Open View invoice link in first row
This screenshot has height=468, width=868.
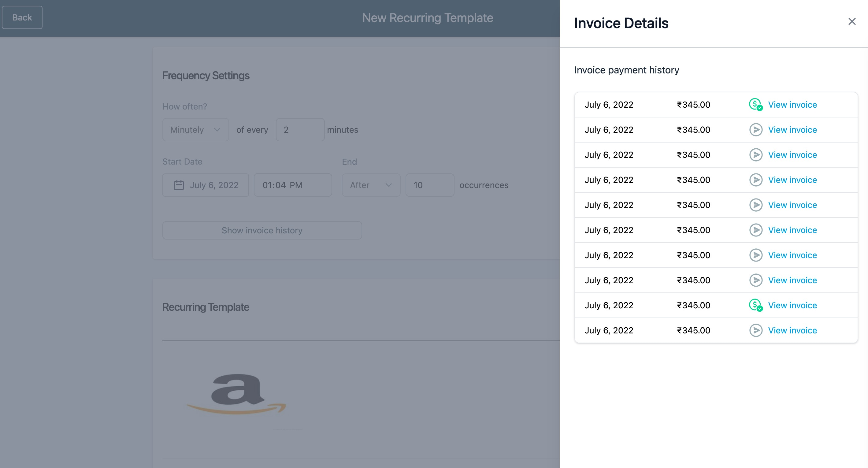coord(792,104)
